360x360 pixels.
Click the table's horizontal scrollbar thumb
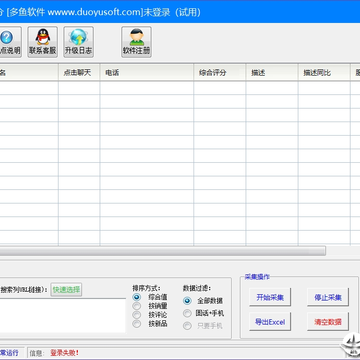(163, 251)
